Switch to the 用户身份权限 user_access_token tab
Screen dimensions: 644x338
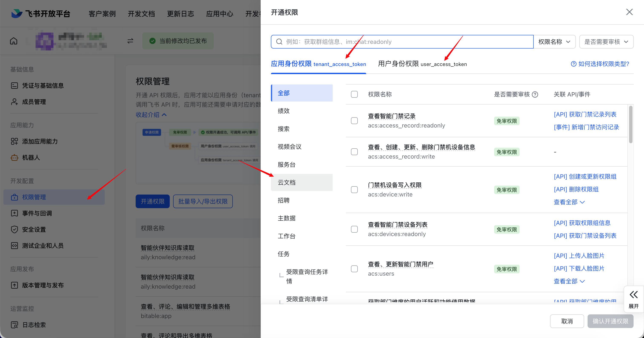coord(422,64)
